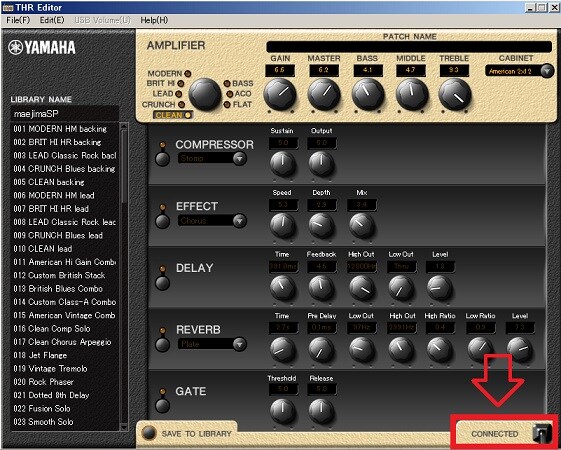Open the USB Volume(U) menu

pos(102,20)
